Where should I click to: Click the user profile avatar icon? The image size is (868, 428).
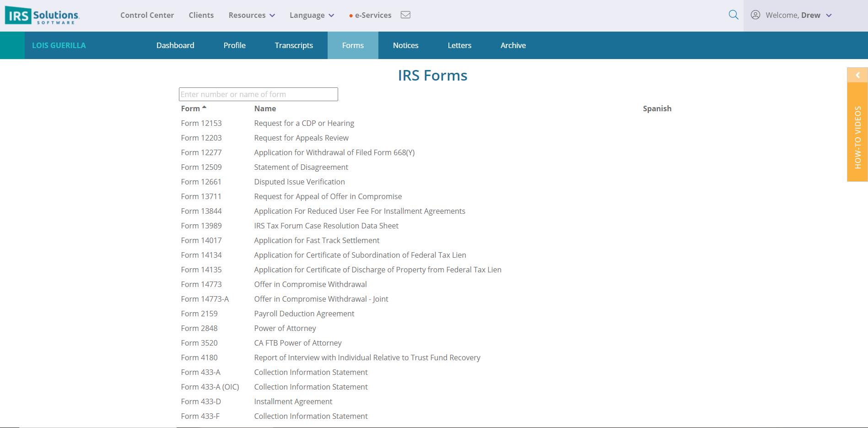coord(756,15)
